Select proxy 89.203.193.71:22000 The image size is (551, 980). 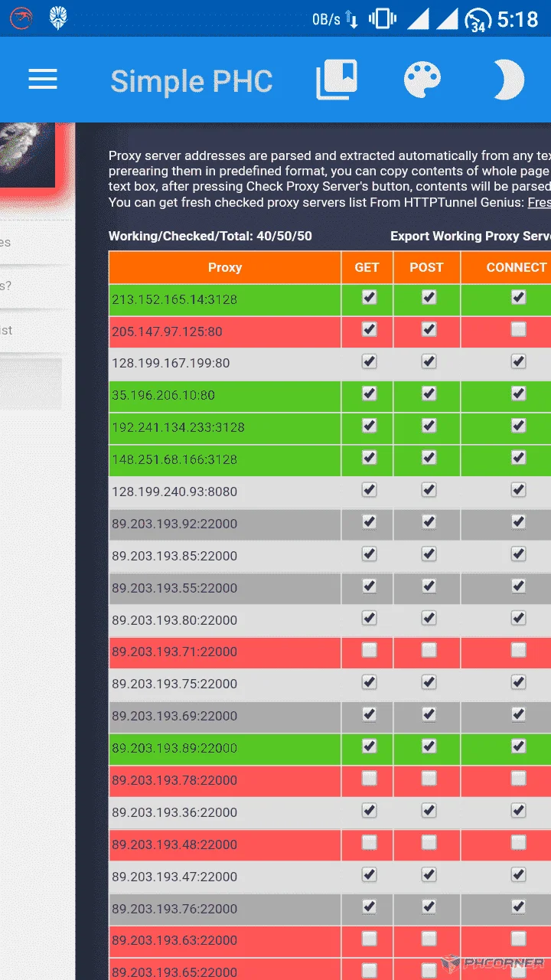(x=174, y=652)
